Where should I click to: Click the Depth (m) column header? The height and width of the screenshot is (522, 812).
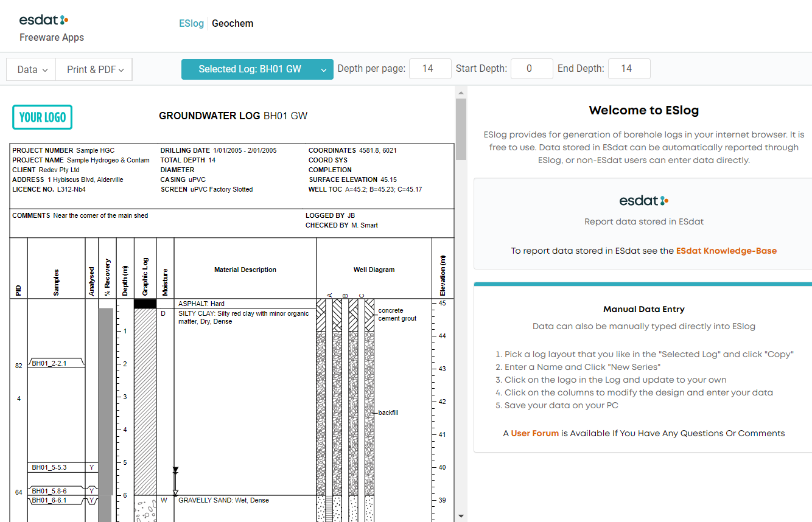tap(125, 281)
